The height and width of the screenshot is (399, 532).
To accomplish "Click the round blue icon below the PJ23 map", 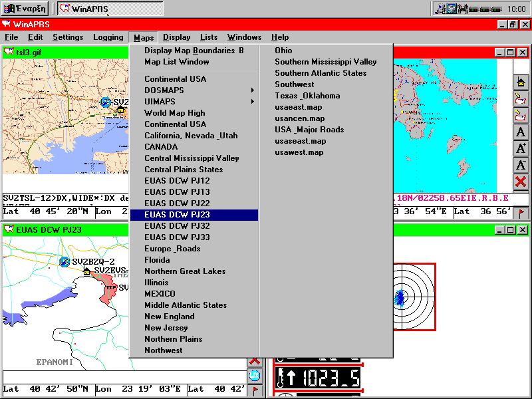I will 255,375.
